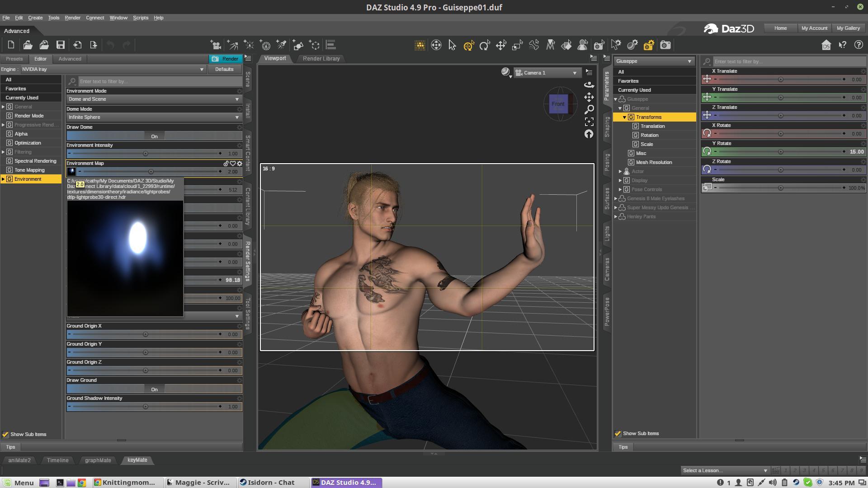Click the viewport zoom magnifier icon
868x488 pixels.
point(589,109)
